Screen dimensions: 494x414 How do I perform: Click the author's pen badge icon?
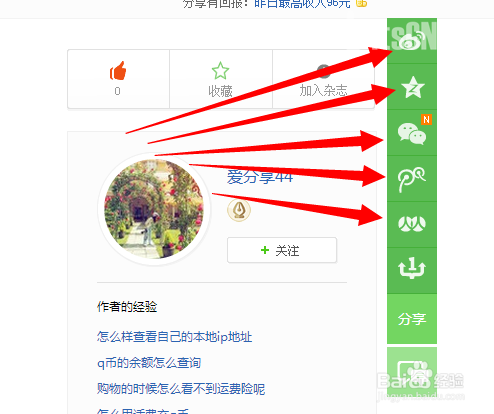[239, 210]
